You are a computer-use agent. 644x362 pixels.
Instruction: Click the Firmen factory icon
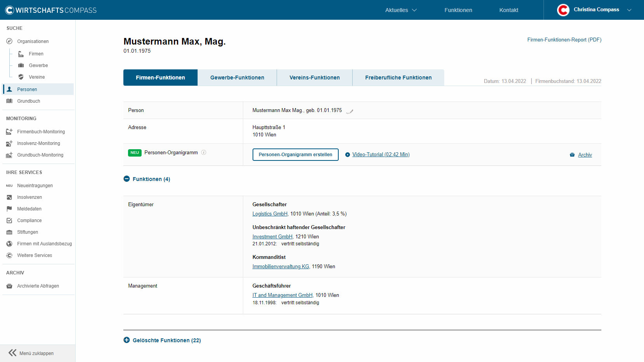(x=21, y=54)
